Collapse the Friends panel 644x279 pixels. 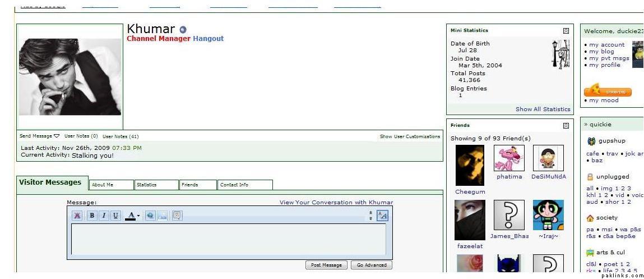point(566,126)
